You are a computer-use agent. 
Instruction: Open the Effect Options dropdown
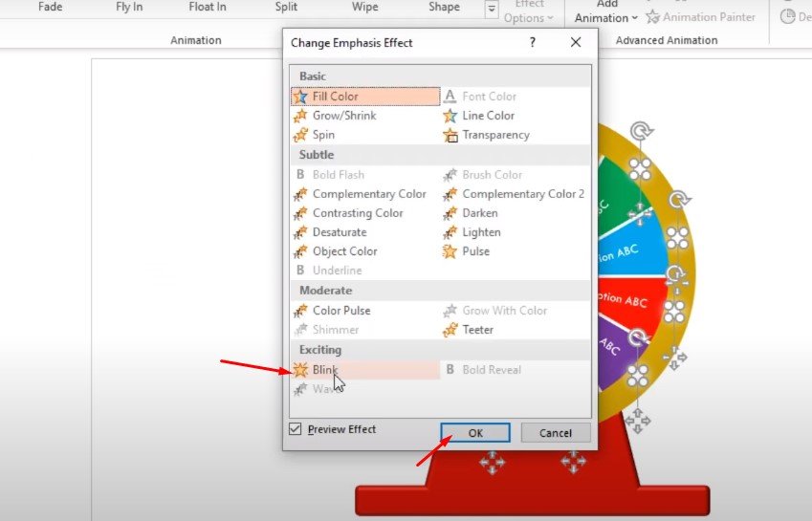529,11
